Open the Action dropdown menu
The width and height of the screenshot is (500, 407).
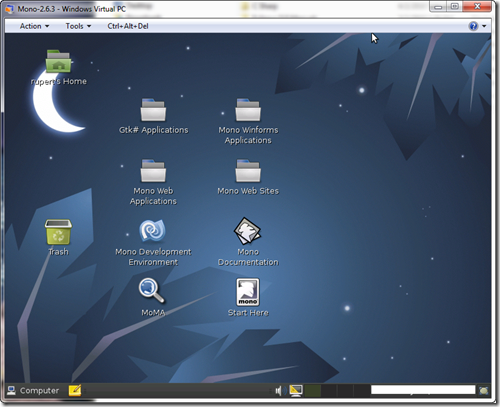[x=34, y=26]
